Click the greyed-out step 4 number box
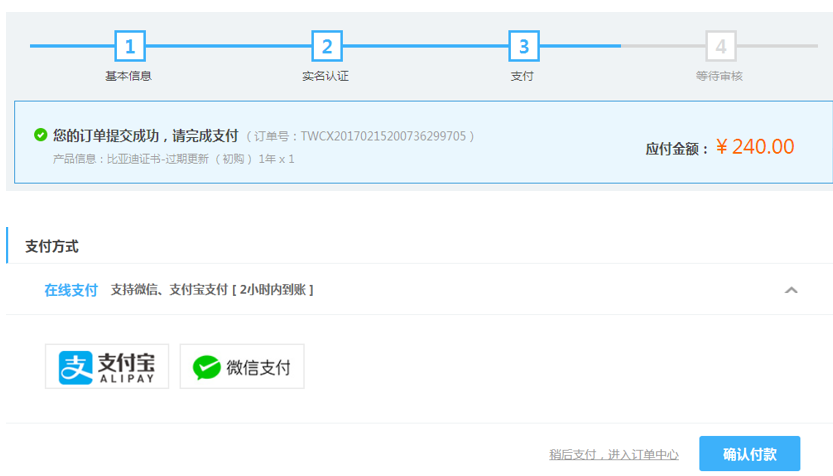 coord(720,46)
